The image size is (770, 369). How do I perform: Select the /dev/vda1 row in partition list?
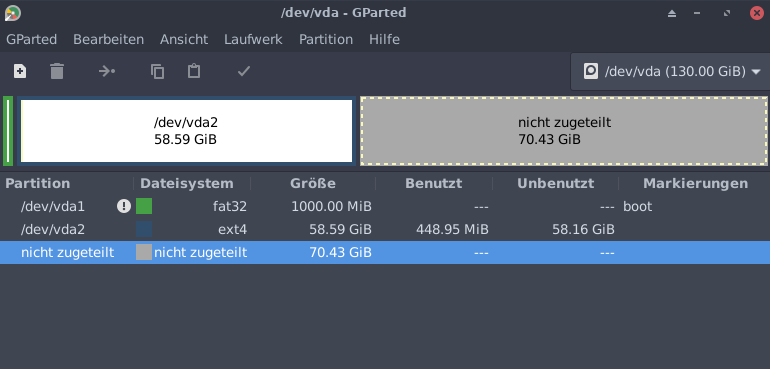(385, 206)
